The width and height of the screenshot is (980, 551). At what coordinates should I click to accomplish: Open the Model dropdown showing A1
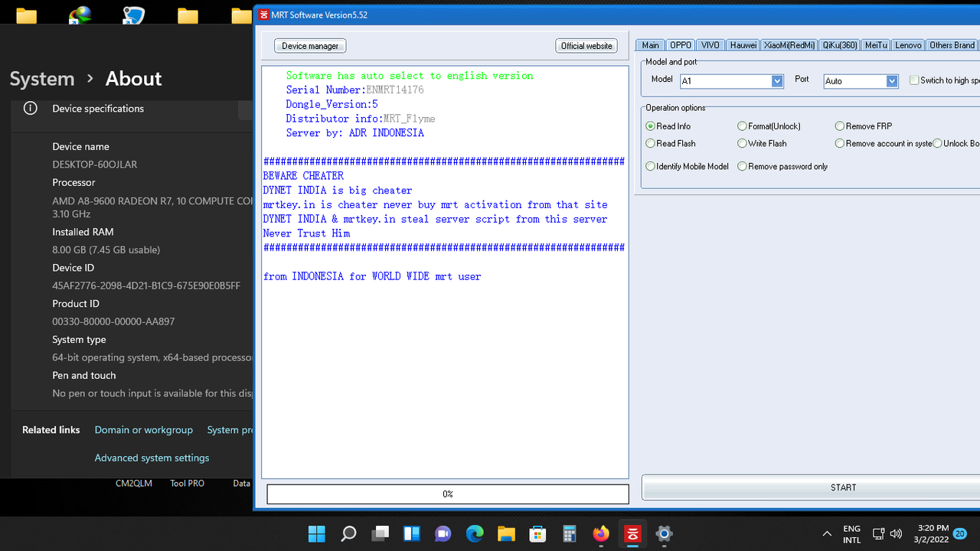click(776, 81)
